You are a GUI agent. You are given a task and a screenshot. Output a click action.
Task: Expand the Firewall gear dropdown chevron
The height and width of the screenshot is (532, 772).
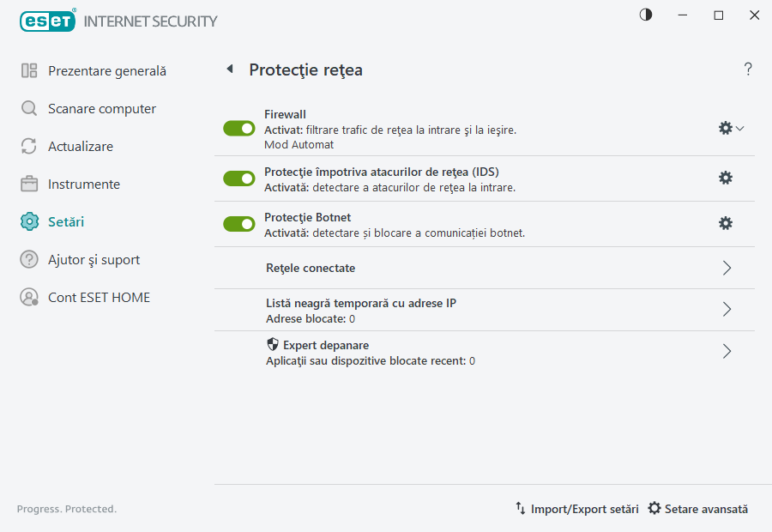tap(739, 127)
